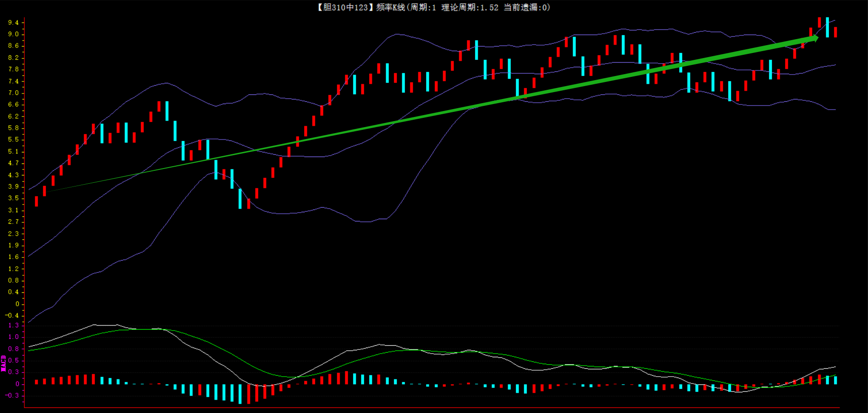Screen dimensions: 868x413
Task: Click the 2.3 label on the price axis
Action: point(13,233)
